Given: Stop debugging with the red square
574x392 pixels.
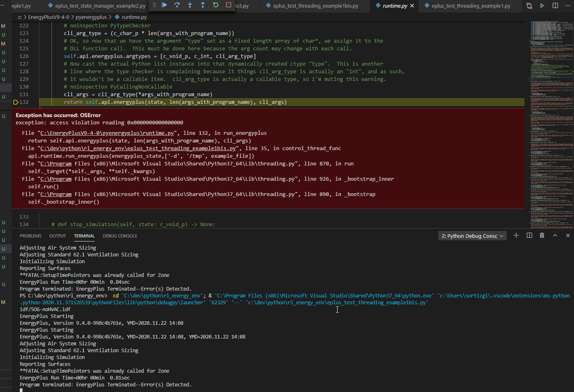Looking at the screenshot, I should tap(228, 5).
